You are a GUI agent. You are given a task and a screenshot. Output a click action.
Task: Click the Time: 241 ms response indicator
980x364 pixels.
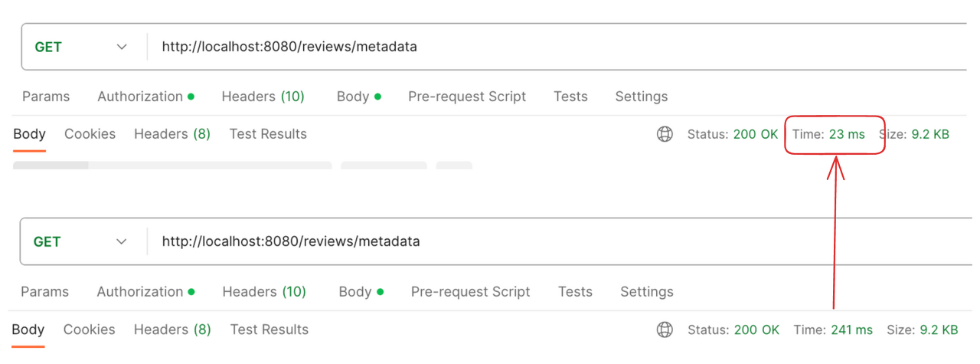833,330
